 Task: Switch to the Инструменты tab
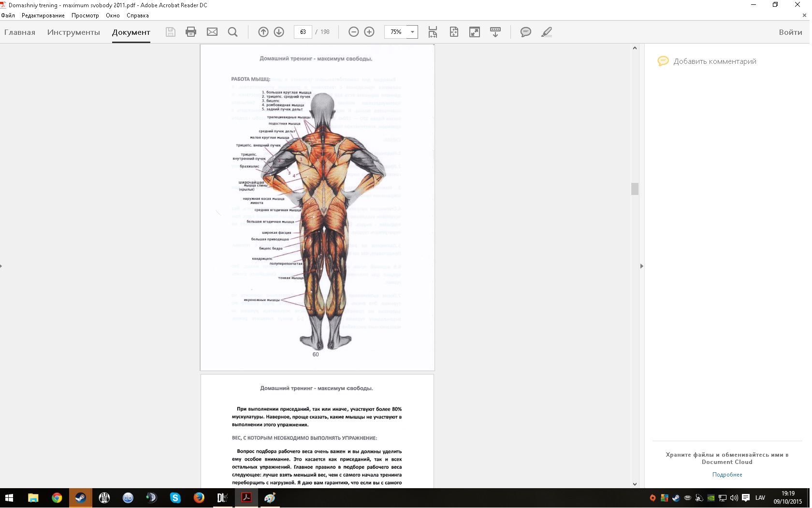(x=73, y=32)
